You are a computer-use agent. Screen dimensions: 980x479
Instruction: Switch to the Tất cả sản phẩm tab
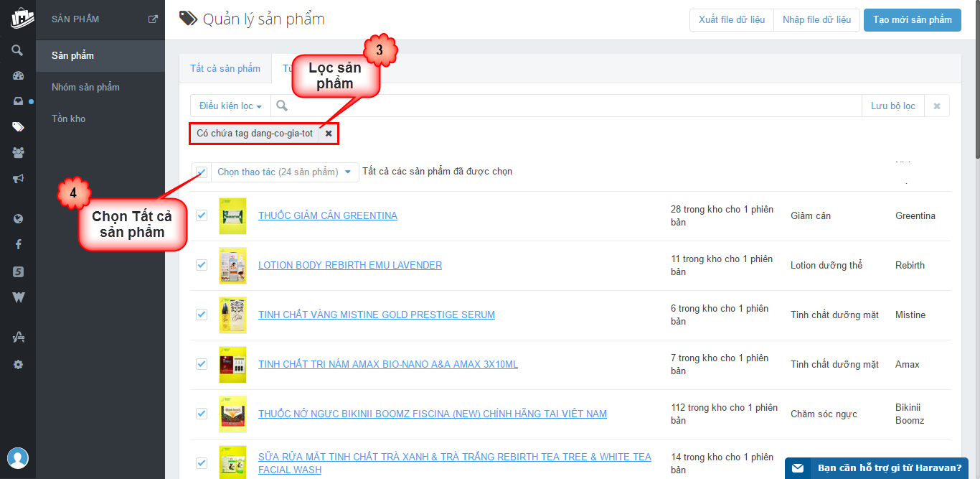pyautogui.click(x=225, y=68)
